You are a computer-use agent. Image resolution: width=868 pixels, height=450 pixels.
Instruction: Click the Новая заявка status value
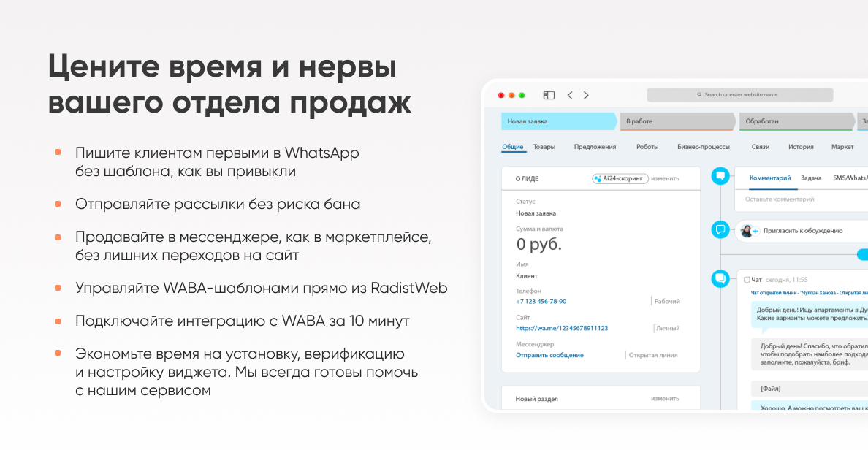click(x=536, y=213)
